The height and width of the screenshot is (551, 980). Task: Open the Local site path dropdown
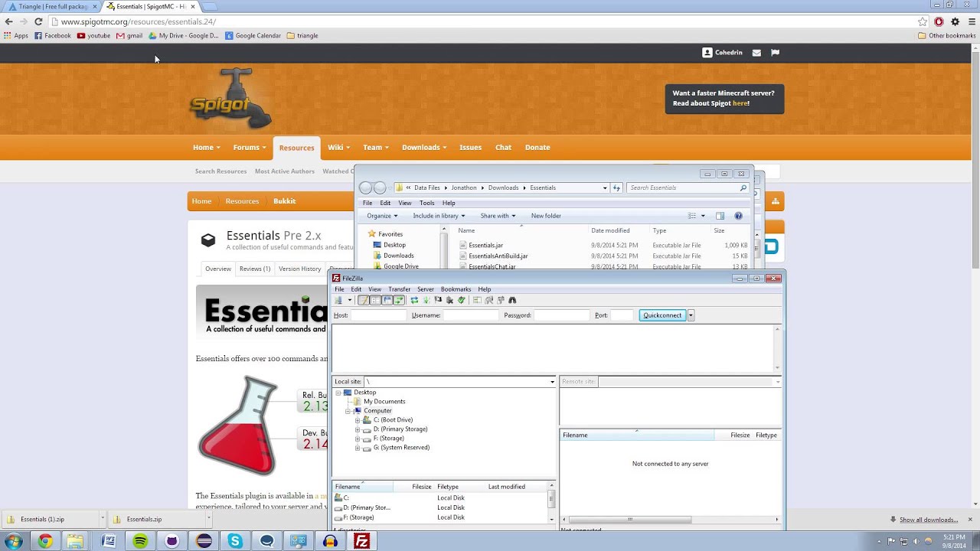click(x=552, y=381)
